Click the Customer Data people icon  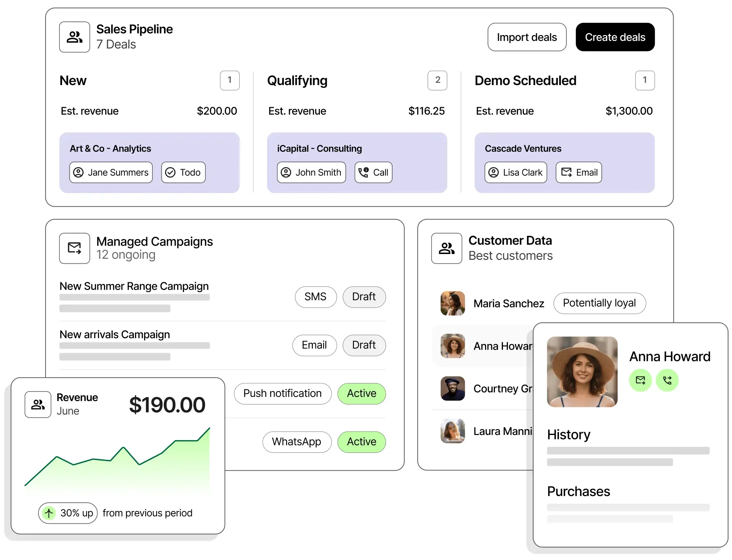pyautogui.click(x=446, y=248)
